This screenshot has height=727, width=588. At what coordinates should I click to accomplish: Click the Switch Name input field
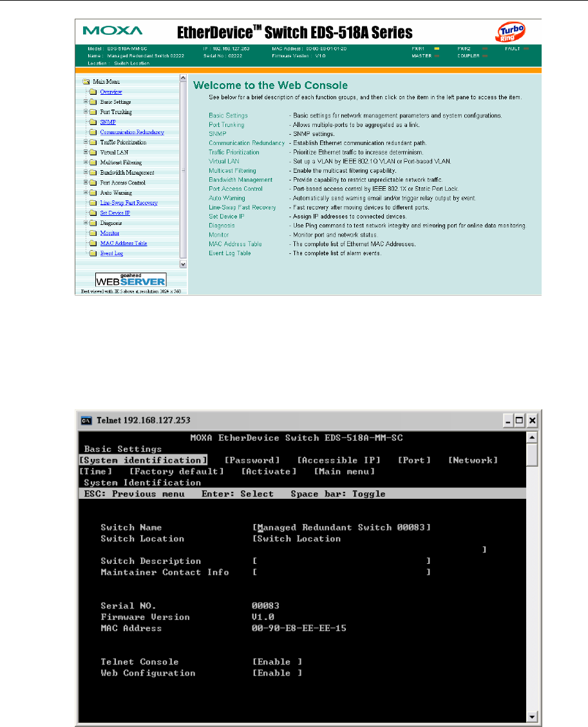pyautogui.click(x=341, y=527)
